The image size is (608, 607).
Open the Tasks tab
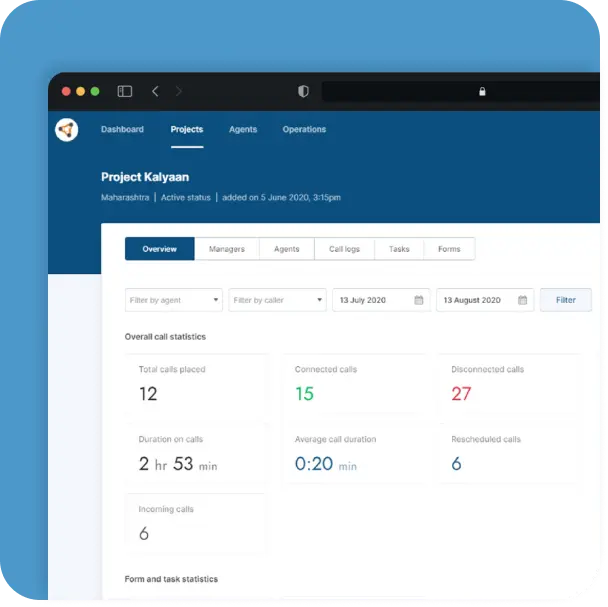[x=399, y=249]
